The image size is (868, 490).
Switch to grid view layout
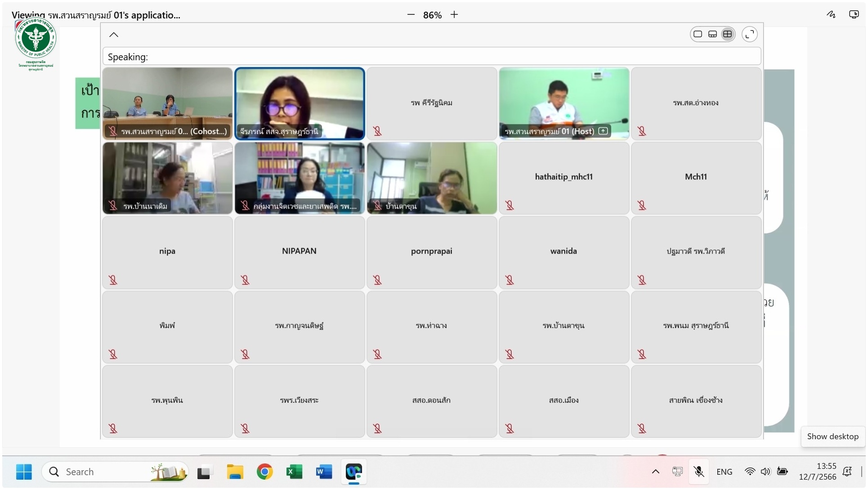(x=728, y=34)
